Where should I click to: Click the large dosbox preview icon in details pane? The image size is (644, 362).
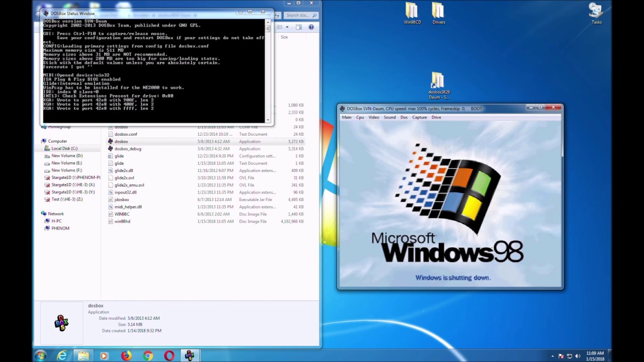click(x=61, y=323)
